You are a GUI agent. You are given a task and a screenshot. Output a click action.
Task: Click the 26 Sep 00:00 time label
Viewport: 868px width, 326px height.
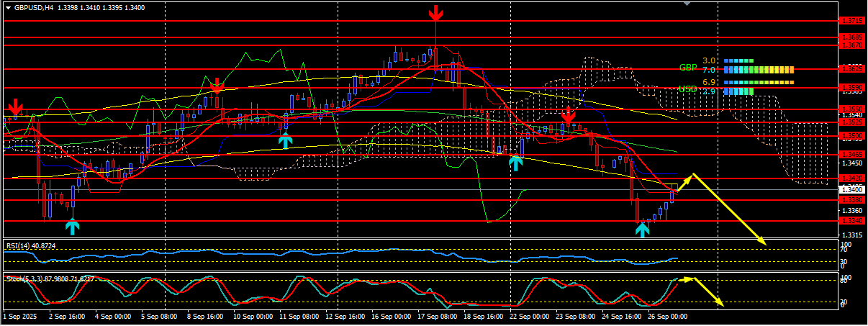[666, 316]
